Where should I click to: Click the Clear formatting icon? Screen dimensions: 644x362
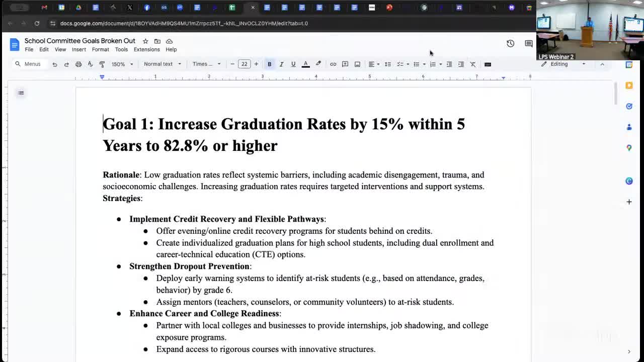(x=473, y=64)
